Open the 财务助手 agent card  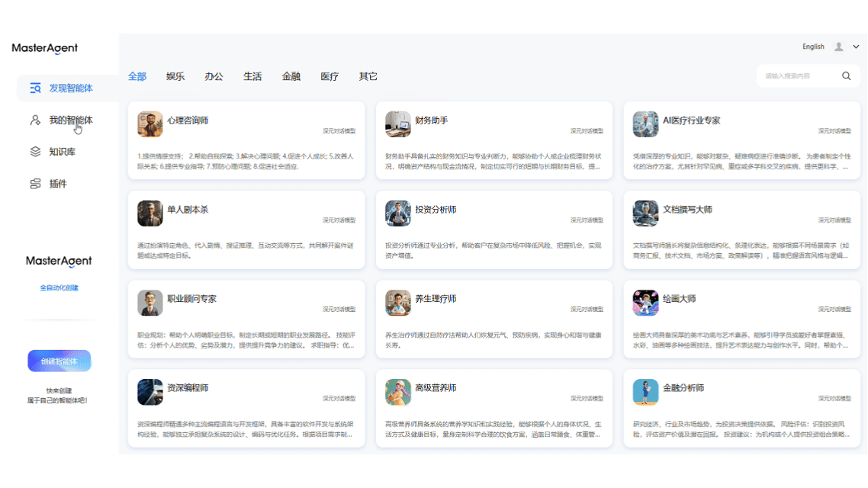[x=493, y=140]
